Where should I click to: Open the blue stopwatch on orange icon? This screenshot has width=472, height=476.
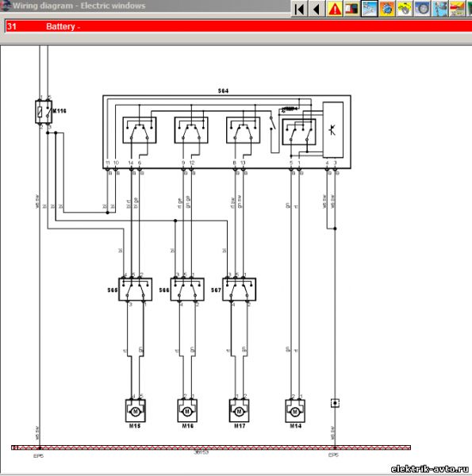387,9
